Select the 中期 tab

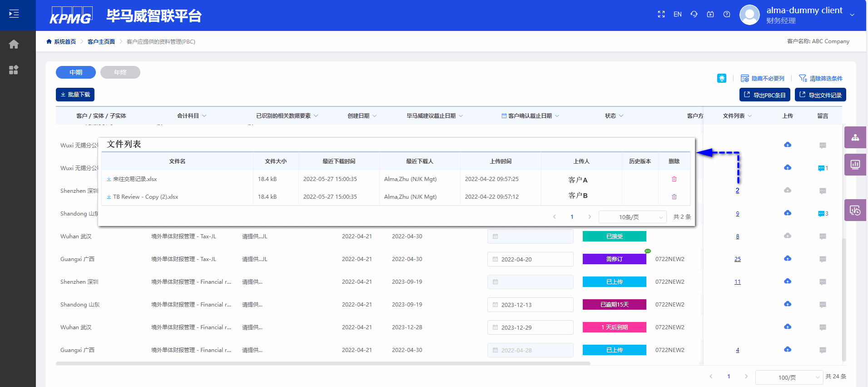click(76, 72)
